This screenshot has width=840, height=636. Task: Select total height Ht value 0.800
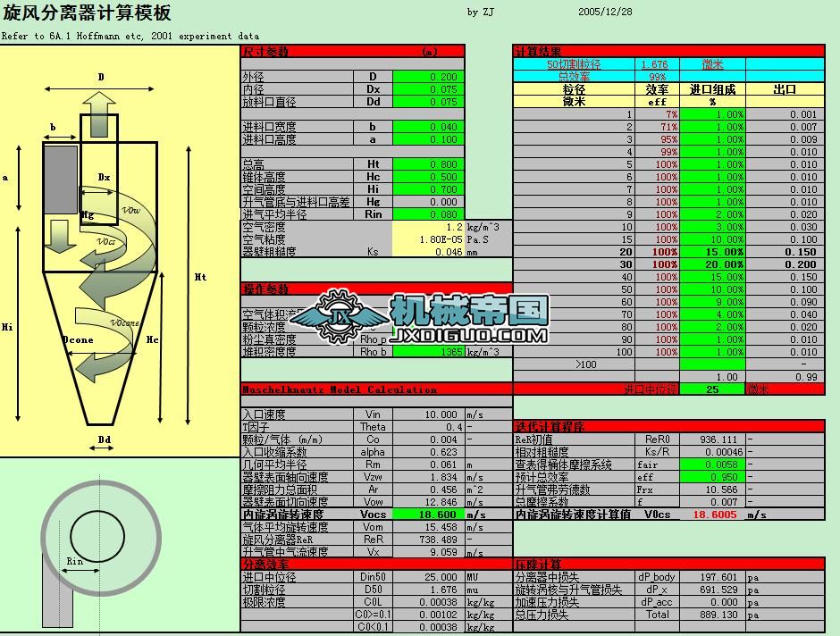(x=428, y=164)
